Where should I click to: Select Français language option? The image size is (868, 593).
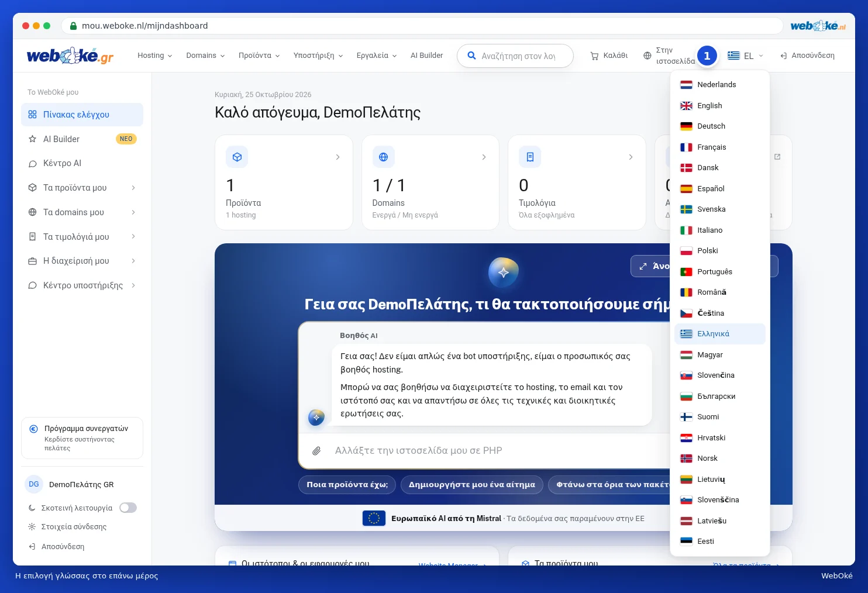click(719, 147)
